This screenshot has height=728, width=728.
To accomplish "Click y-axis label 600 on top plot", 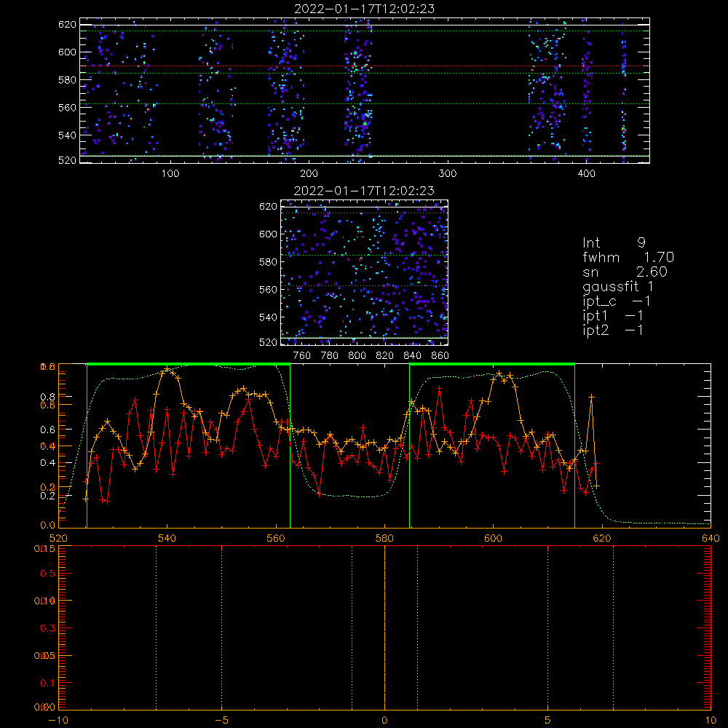I will click(67, 52).
